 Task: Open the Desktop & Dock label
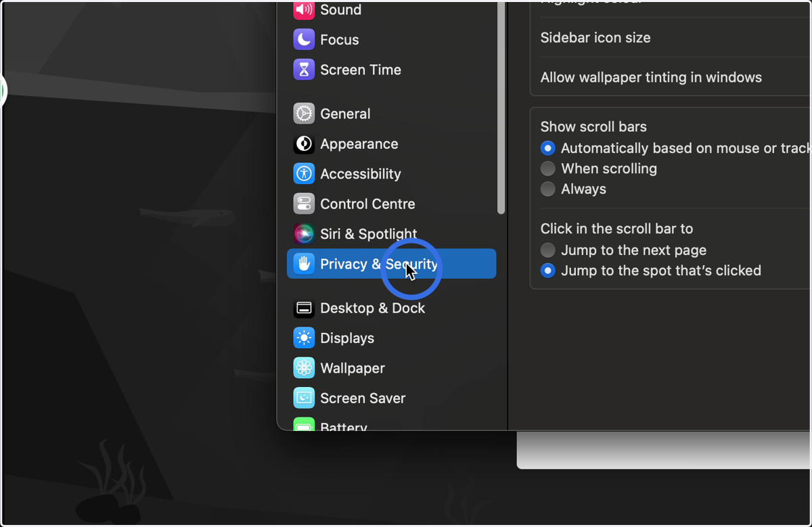pyautogui.click(x=373, y=308)
